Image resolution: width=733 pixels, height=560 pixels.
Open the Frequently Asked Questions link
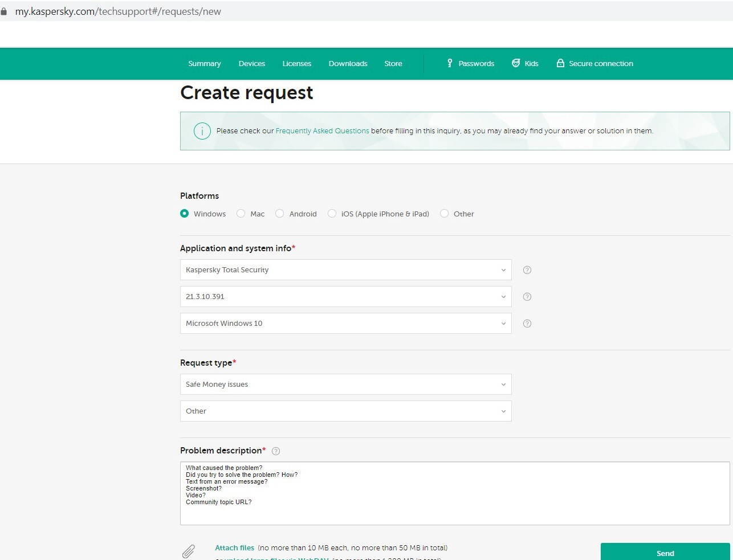pyautogui.click(x=323, y=131)
